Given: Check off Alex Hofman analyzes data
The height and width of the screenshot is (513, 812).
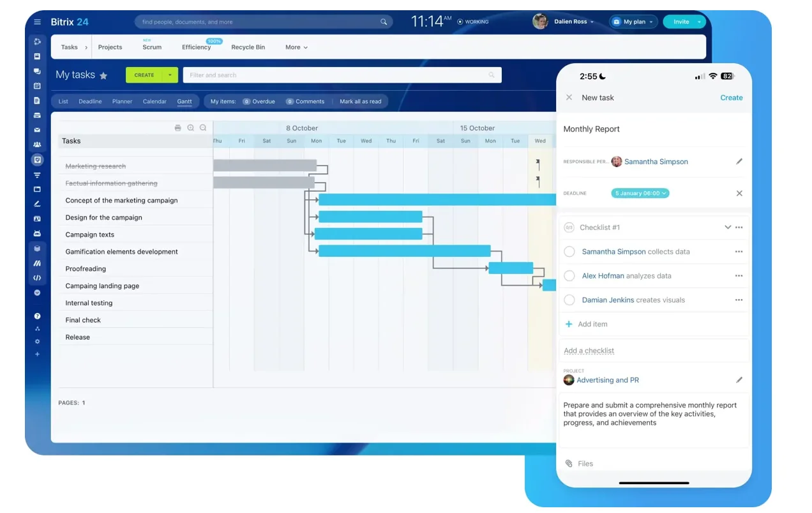Looking at the screenshot, I should coord(569,275).
